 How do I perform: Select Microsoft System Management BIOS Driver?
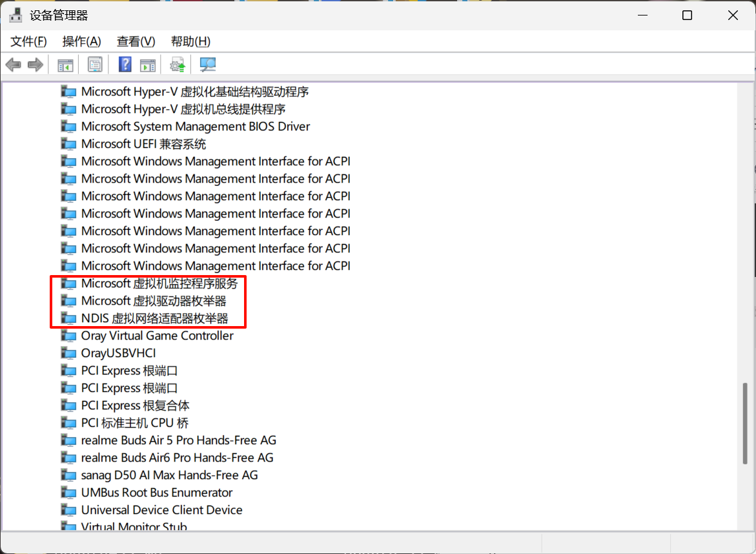195,127
